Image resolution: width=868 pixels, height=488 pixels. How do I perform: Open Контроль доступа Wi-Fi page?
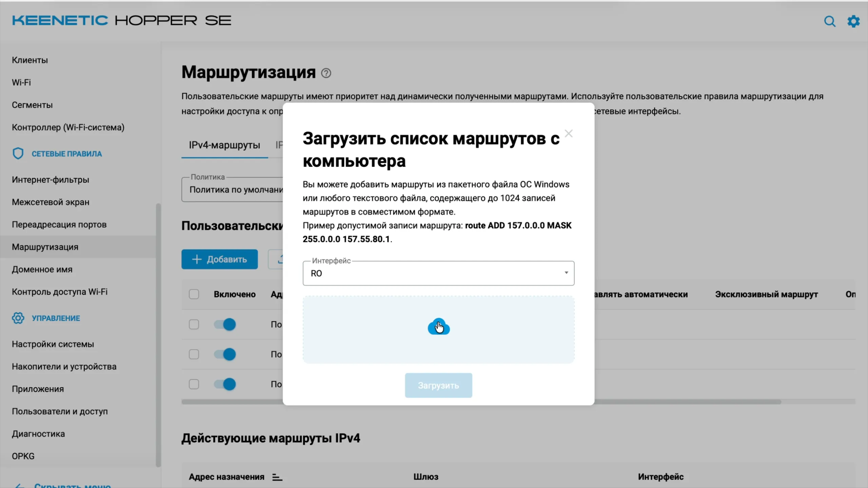tap(60, 292)
